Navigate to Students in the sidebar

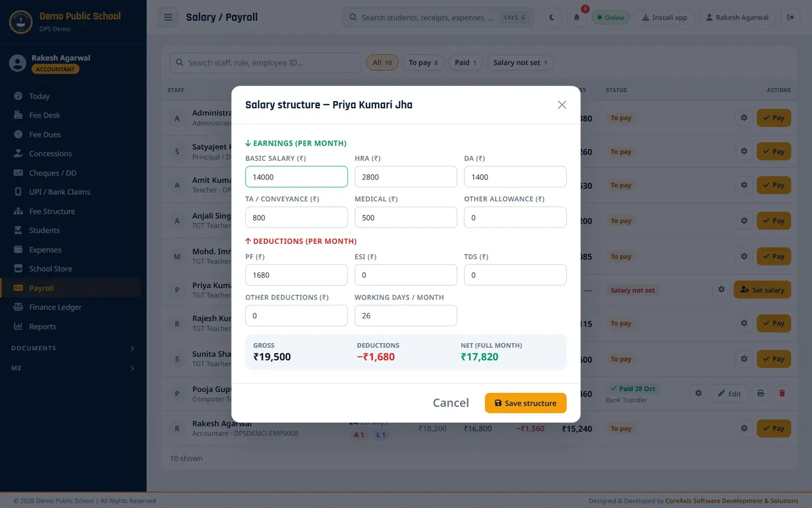(70, 230)
